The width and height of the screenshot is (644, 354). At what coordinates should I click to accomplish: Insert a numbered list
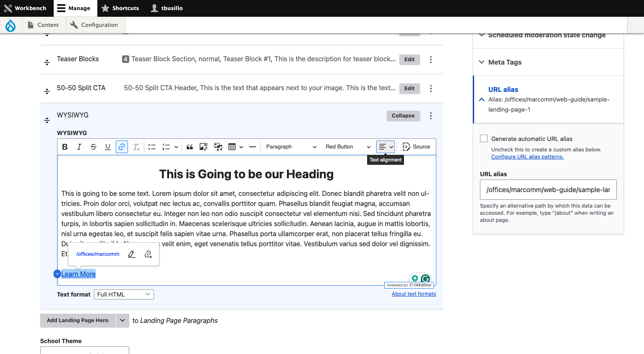[x=166, y=147]
